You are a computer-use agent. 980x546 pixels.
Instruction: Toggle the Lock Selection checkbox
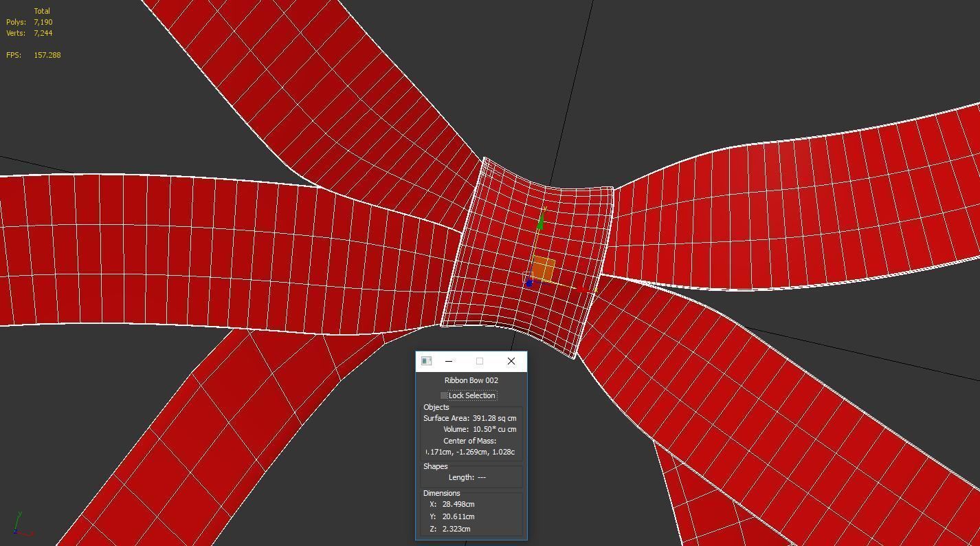coord(445,395)
